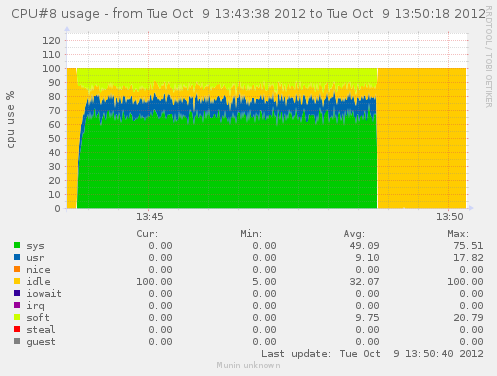Viewport: 497px width, 376px height.
Task: Click the CPU#8 usage graph title
Action: coord(248,14)
